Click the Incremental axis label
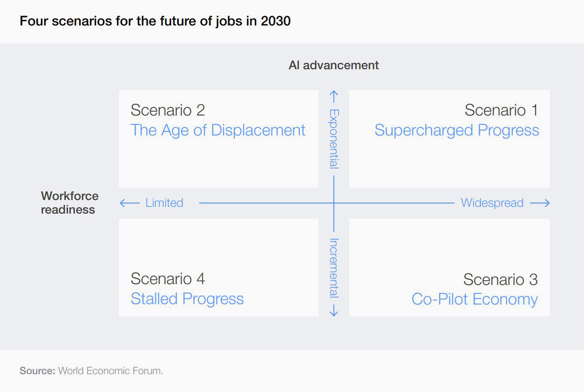This screenshot has width=584, height=392. [334, 268]
